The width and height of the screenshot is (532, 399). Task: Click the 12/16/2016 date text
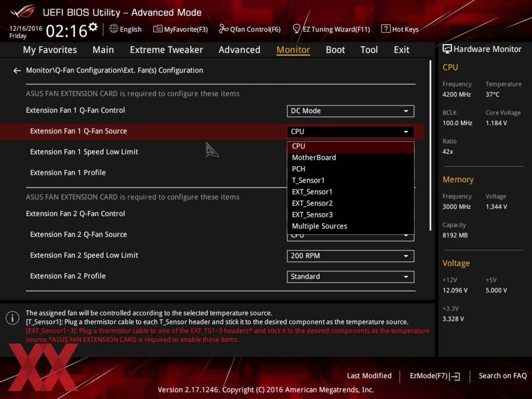(x=26, y=28)
